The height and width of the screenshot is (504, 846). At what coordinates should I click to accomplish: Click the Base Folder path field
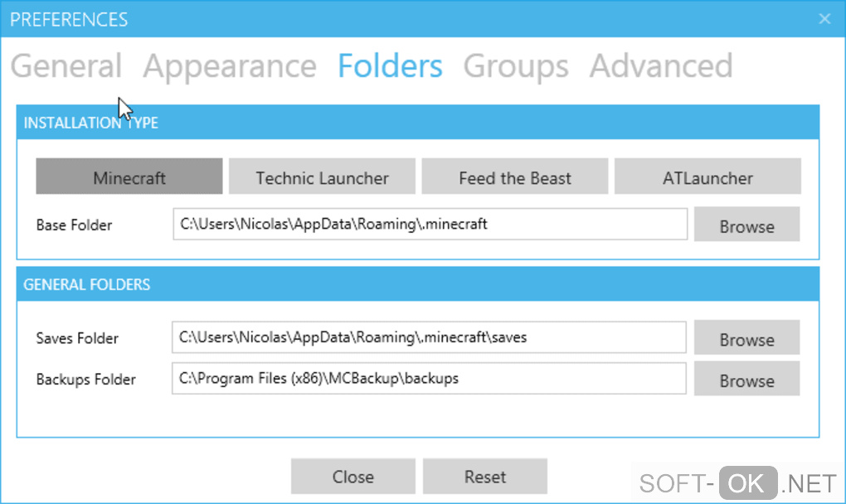[430, 225]
